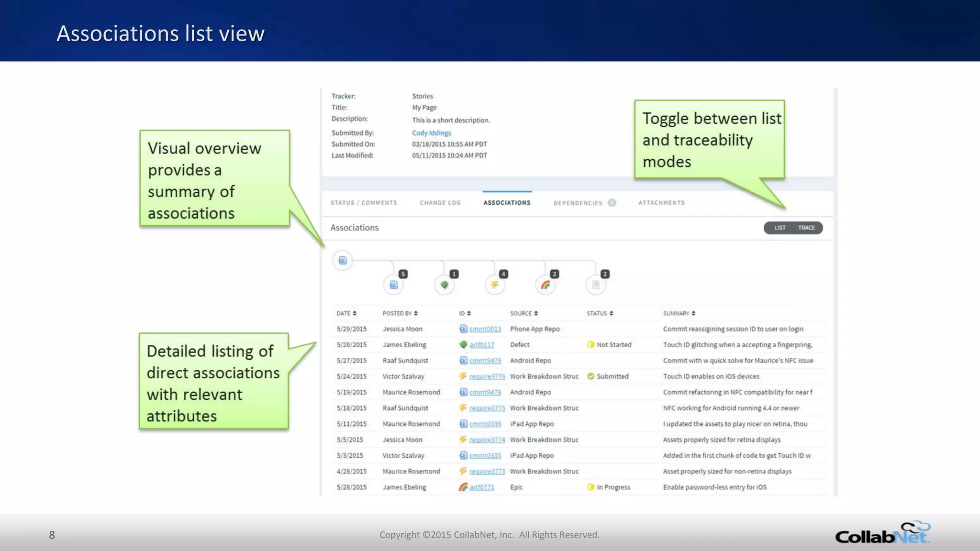Select the green defect bug node icon
The height and width of the screenshot is (551, 980).
coord(444,285)
